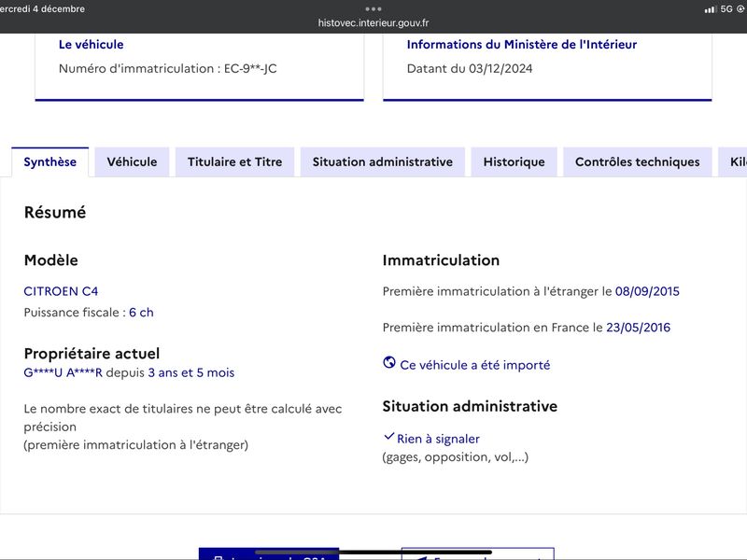
Task: Click the checkmark icon beside Rien à signaler
Action: click(388, 436)
